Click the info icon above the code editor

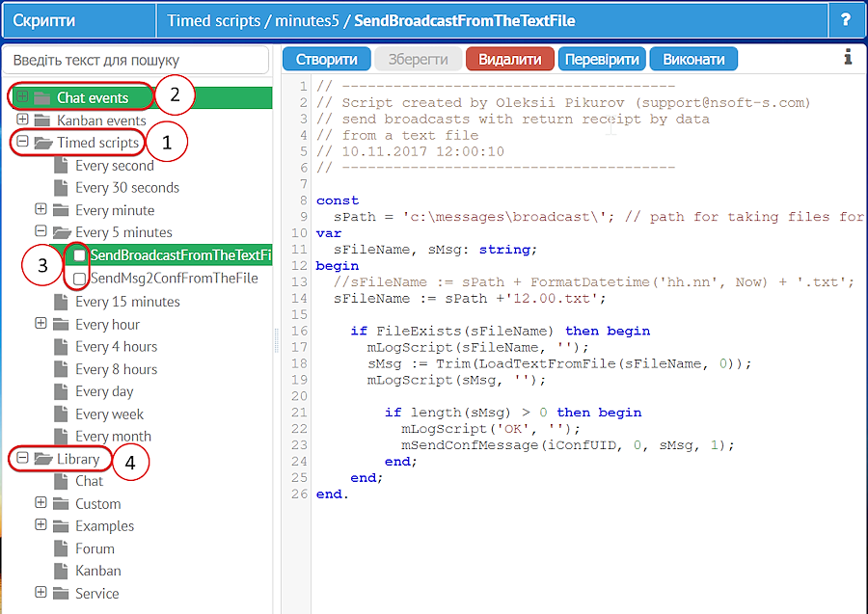848,58
